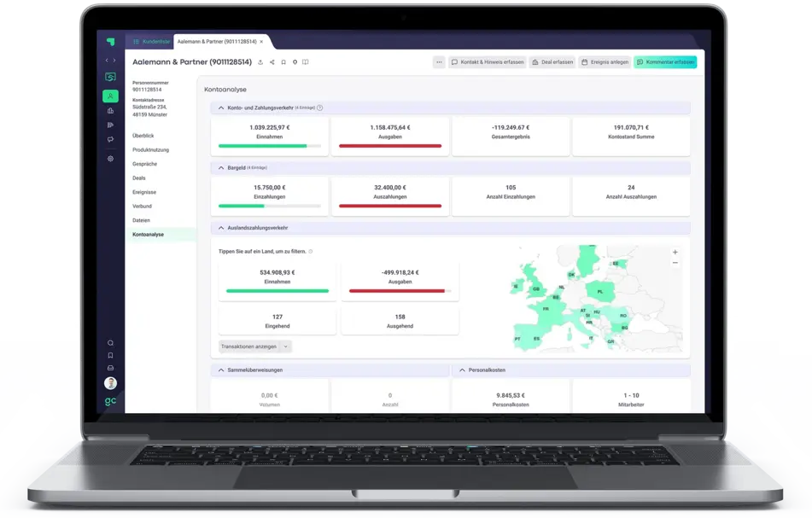Select Poland (PL) on the map
Image resolution: width=812 pixels, height=518 pixels.
600,292
